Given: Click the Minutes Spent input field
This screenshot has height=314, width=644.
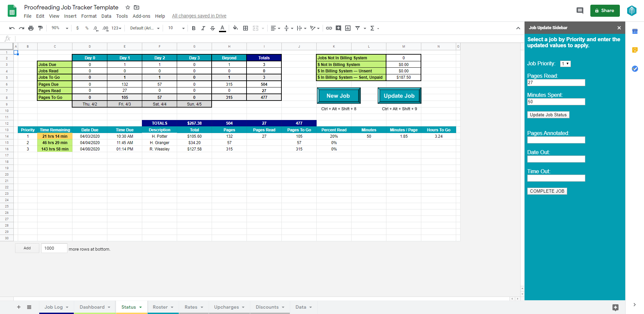Looking at the screenshot, I should point(556,102).
